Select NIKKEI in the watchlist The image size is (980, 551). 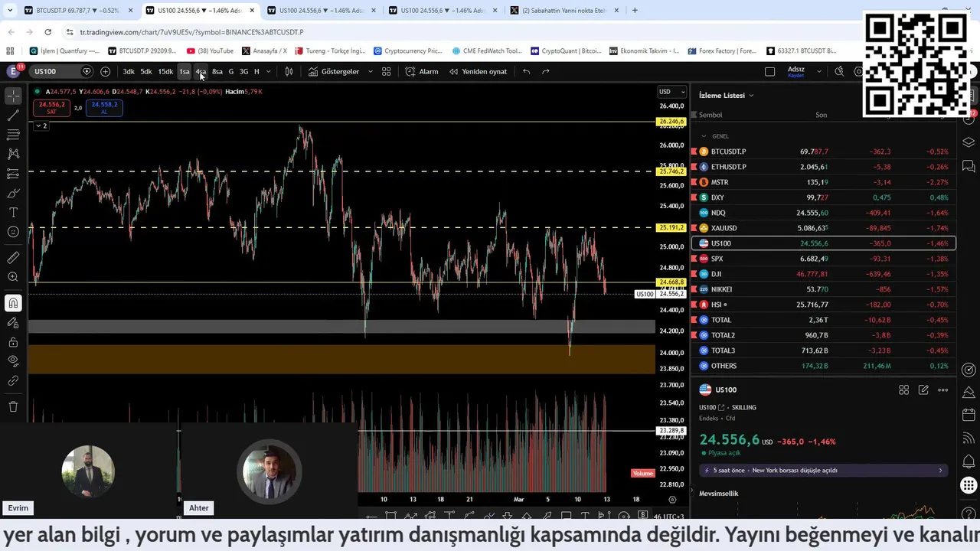pyautogui.click(x=823, y=289)
